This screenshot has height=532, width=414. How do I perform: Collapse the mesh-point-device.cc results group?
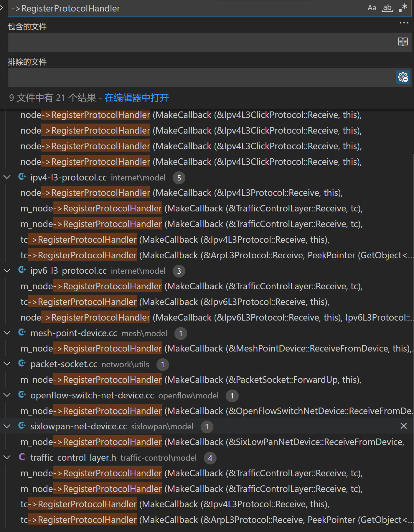(x=7, y=333)
